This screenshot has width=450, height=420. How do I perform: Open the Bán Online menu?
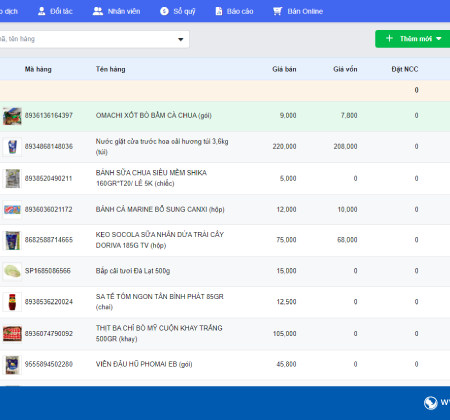click(x=298, y=11)
